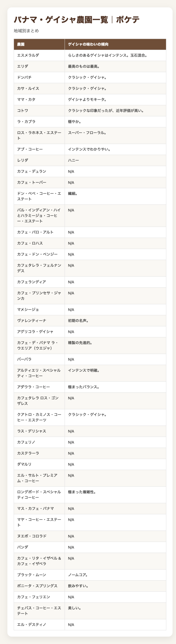Click the ゲイシャの味わいの傾向 column header
176x644 pixels.
(x=88, y=45)
